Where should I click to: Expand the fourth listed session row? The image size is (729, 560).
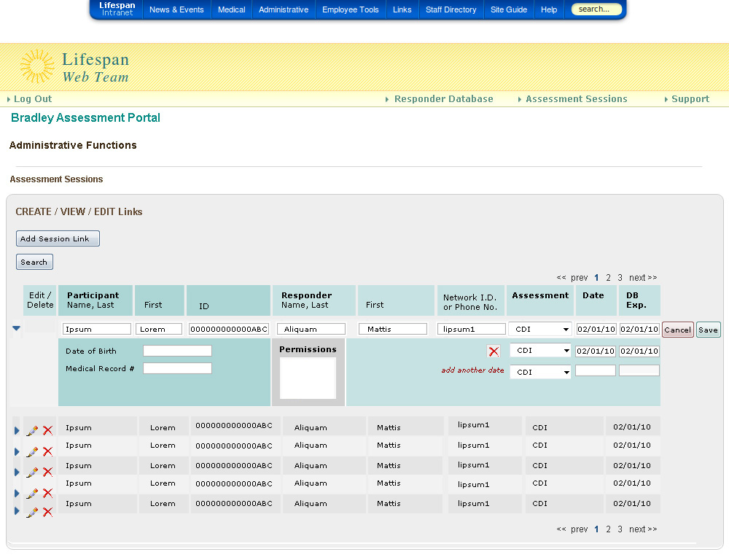point(17,493)
